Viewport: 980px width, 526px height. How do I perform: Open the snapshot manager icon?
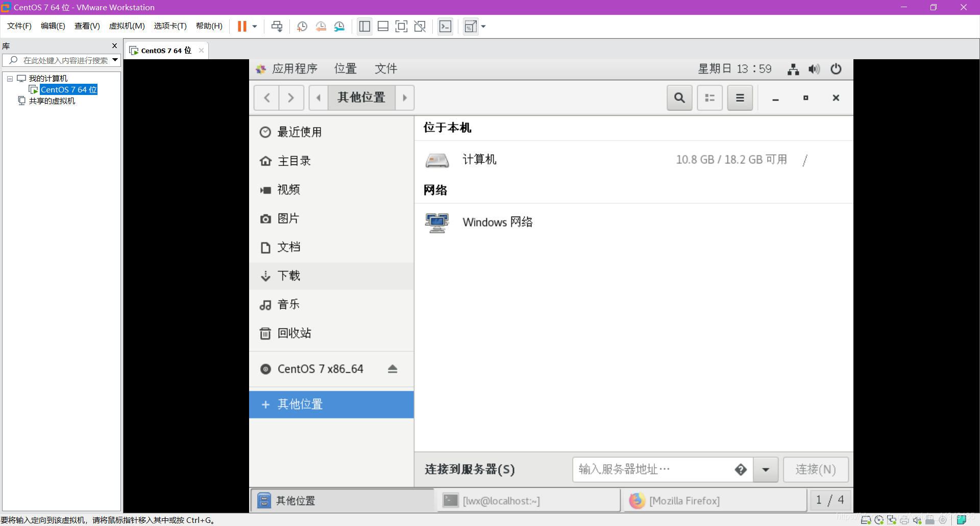click(339, 27)
